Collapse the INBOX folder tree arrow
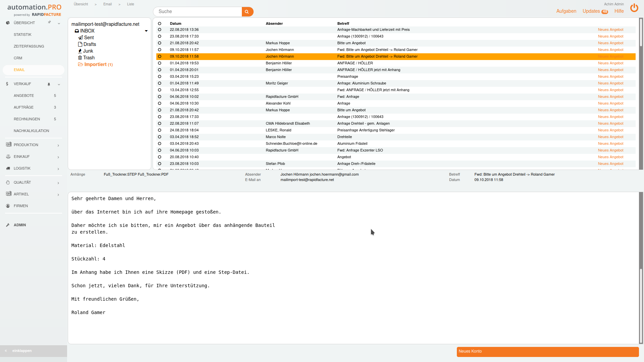This screenshot has height=362, width=644. pos(146,31)
